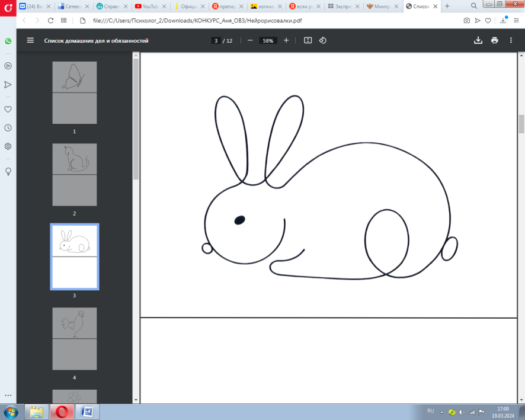Print the PDF document

[495, 40]
